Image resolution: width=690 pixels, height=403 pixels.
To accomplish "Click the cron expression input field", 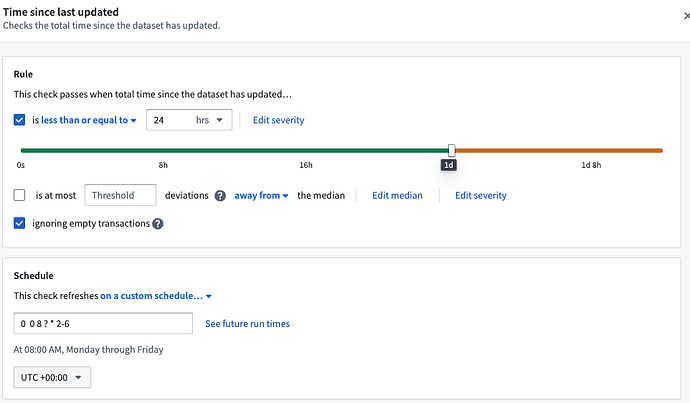I will (103, 324).
